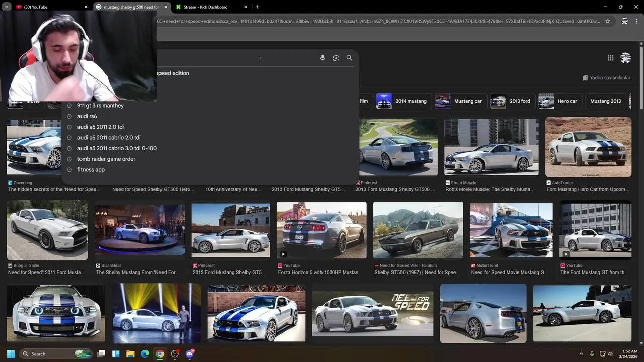Screen dimensions: 644x362
Task: Expand the Chrome tab search dropdown
Action: tap(7, 7)
